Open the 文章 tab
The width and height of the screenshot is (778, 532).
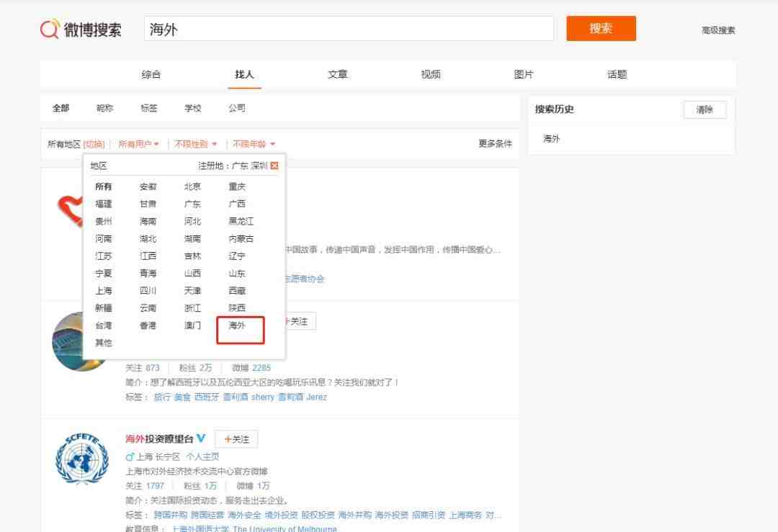(337, 74)
